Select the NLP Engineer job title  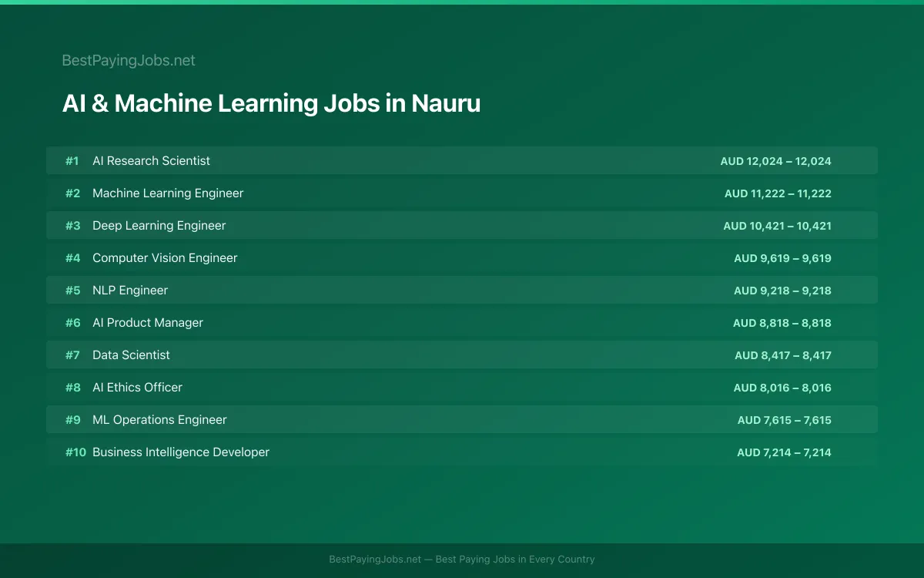click(x=130, y=291)
